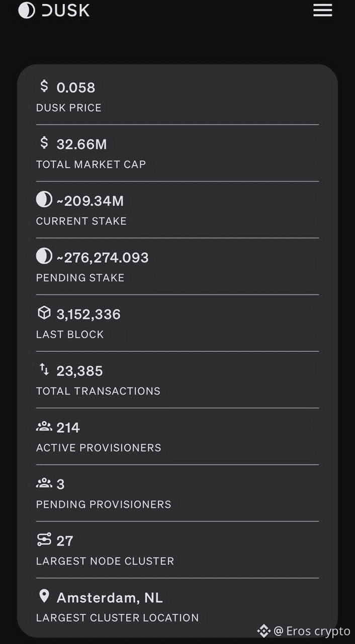Click the Binance logo in the watermark
355x644 pixels.
point(263,631)
